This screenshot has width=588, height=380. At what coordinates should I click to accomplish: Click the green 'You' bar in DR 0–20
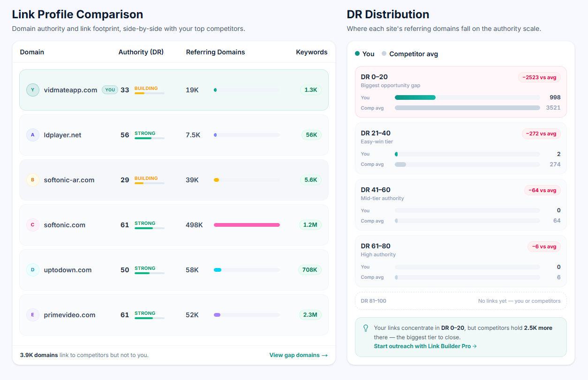(415, 97)
